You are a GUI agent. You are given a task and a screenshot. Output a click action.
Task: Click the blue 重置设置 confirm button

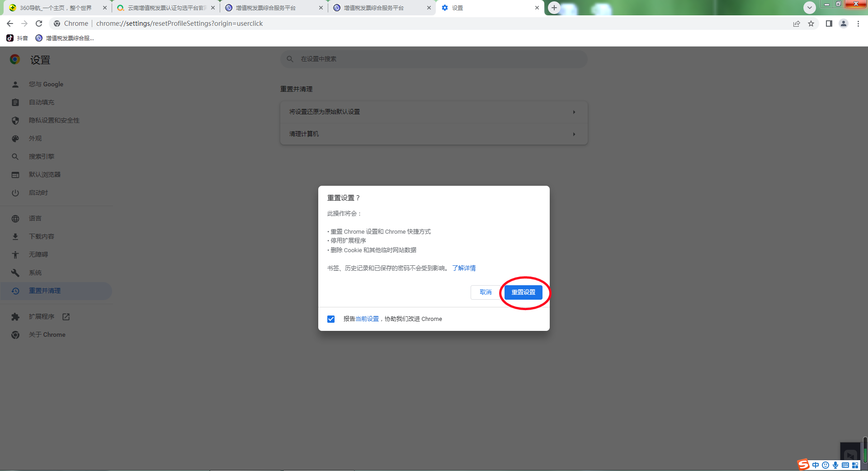coord(523,292)
